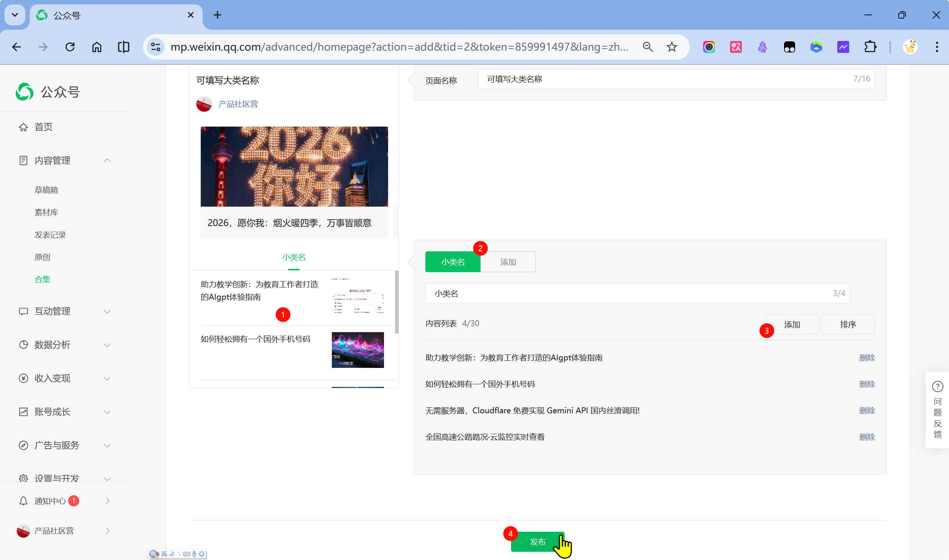Open 草稿箱 in the sidebar menu

point(46,190)
